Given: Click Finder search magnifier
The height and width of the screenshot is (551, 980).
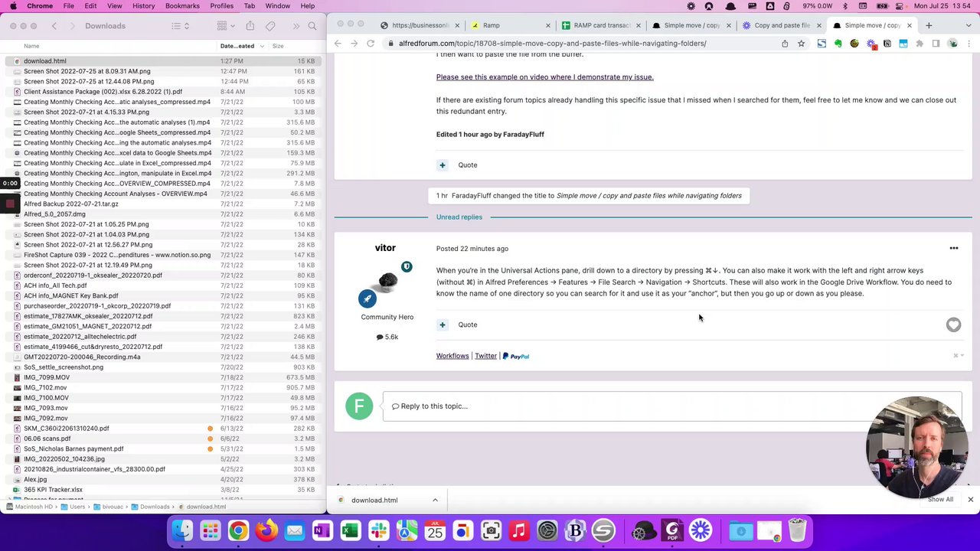Looking at the screenshot, I should click(x=312, y=26).
